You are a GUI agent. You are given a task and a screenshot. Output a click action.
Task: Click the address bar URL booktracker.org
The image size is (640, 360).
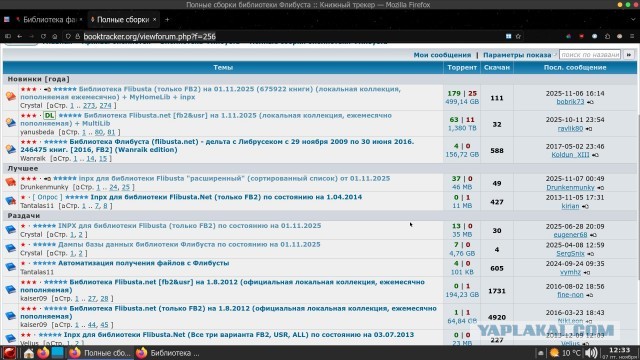[149, 36]
